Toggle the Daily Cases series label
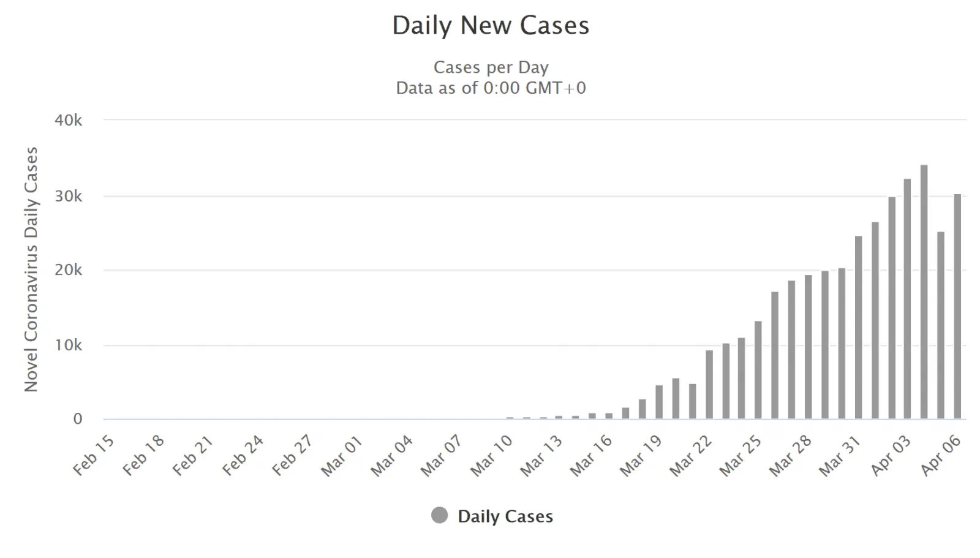This screenshot has width=980, height=558. (x=505, y=516)
